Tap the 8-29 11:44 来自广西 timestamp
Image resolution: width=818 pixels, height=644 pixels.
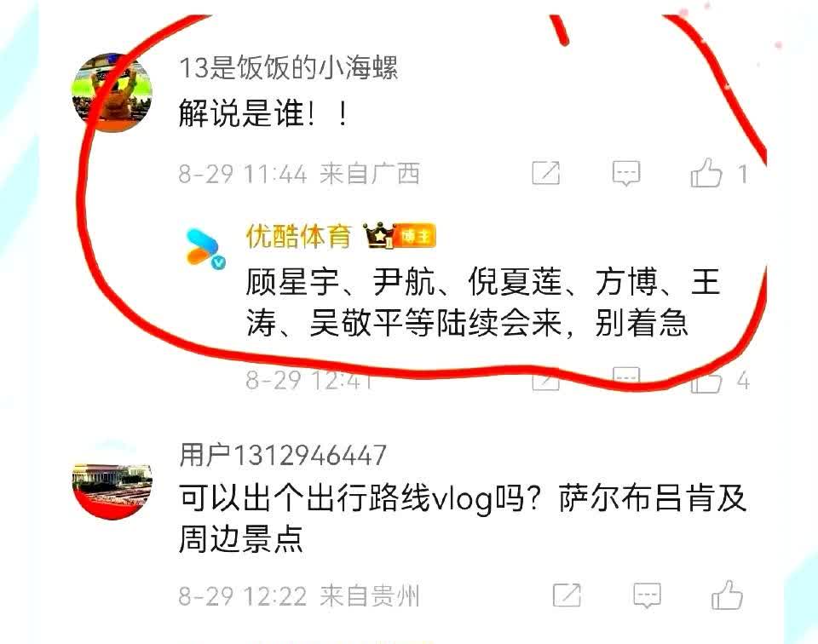click(299, 174)
